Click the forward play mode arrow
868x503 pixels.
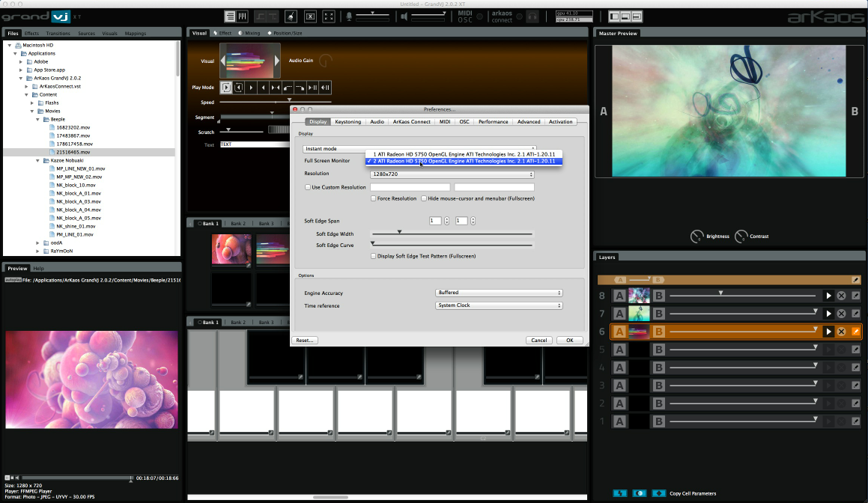point(251,88)
